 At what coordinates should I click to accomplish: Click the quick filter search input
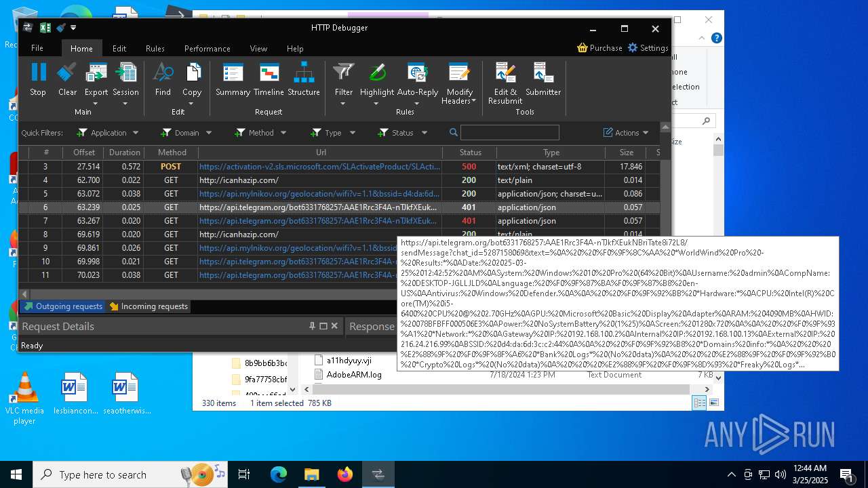510,133
